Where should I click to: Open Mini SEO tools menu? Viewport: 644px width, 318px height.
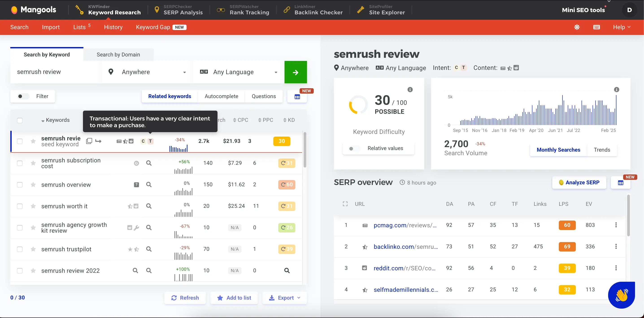click(x=583, y=10)
